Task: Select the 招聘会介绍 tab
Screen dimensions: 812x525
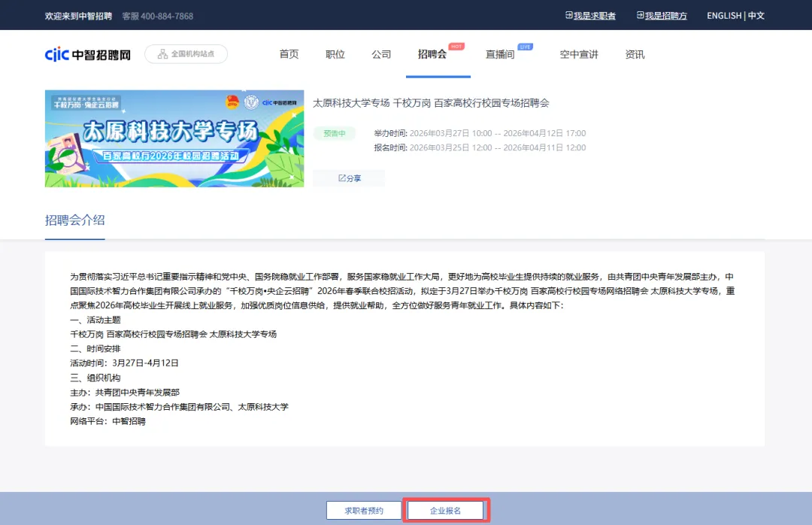Action: pyautogui.click(x=74, y=220)
